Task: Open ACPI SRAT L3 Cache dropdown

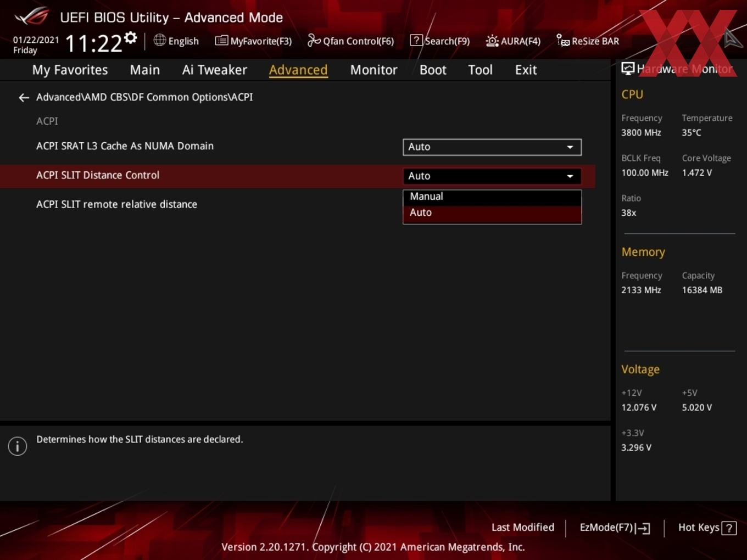Action: [x=492, y=147]
